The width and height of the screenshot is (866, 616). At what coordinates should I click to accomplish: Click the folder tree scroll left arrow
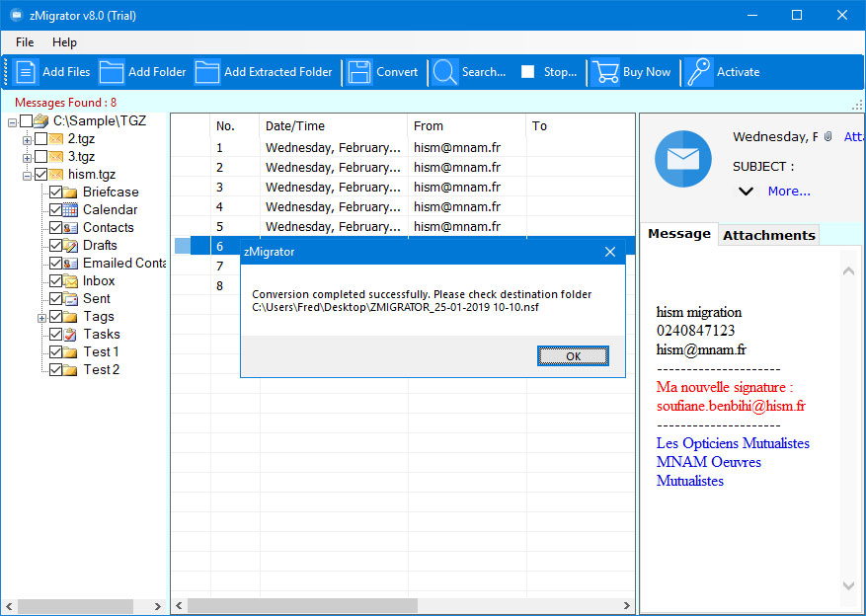[9, 606]
